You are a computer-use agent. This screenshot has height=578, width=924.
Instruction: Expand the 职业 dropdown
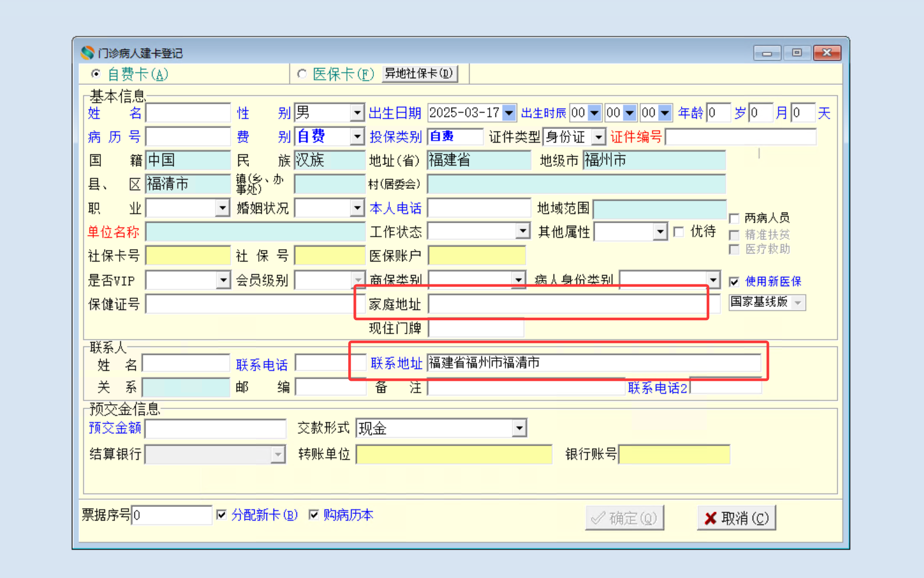click(222, 208)
